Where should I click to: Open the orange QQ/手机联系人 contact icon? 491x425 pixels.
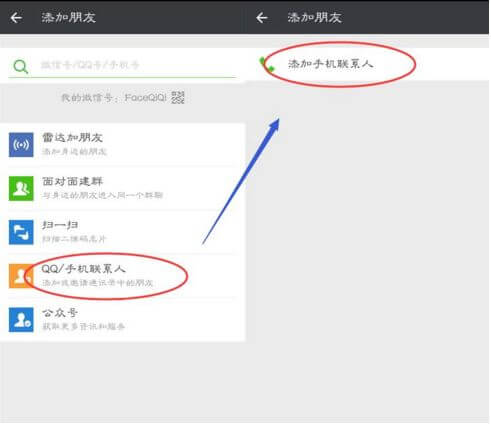click(x=21, y=276)
